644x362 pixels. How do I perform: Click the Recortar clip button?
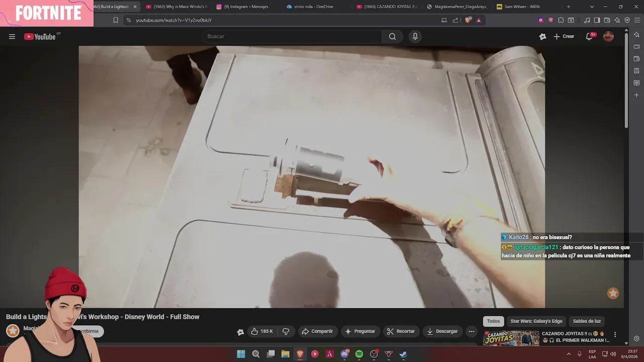[x=401, y=331]
